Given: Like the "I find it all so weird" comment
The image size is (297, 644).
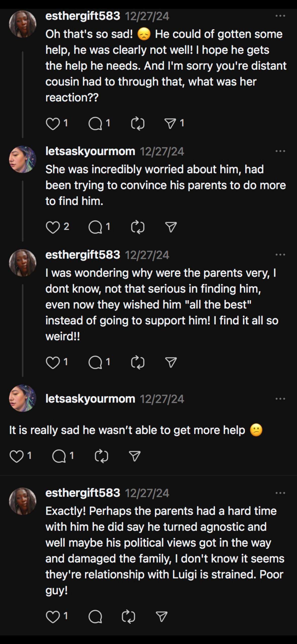Looking at the screenshot, I should (x=53, y=363).
